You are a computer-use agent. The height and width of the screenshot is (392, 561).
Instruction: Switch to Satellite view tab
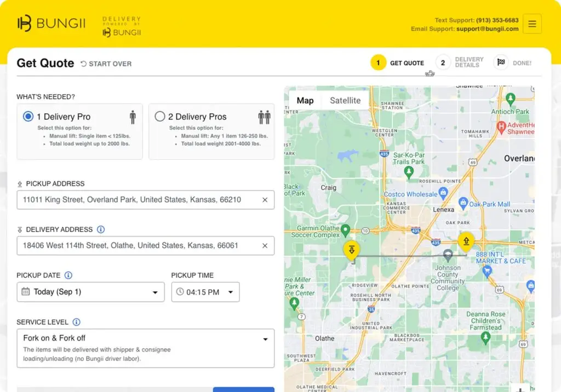coord(345,101)
